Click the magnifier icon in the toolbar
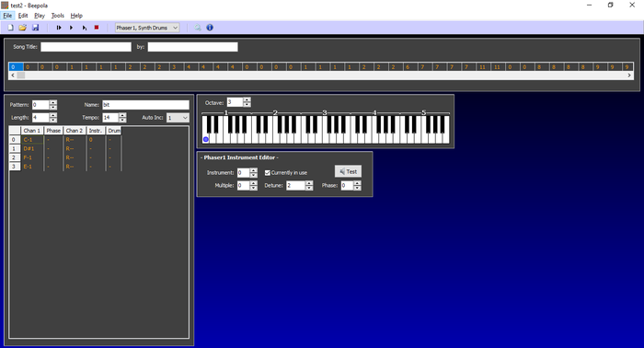 pyautogui.click(x=198, y=28)
